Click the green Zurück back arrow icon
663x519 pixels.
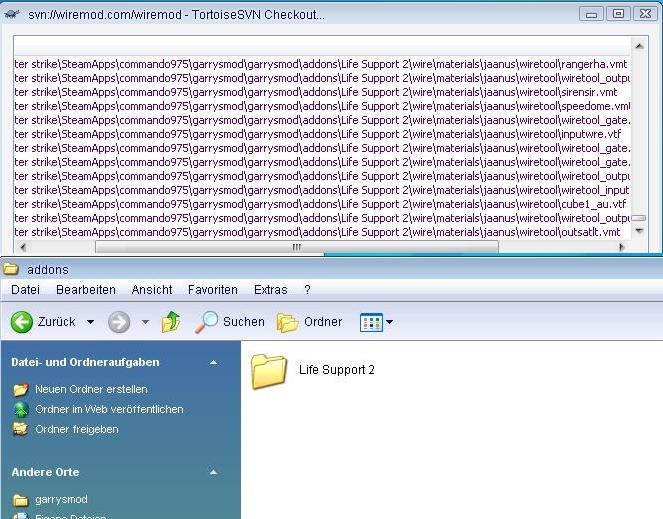(22, 322)
